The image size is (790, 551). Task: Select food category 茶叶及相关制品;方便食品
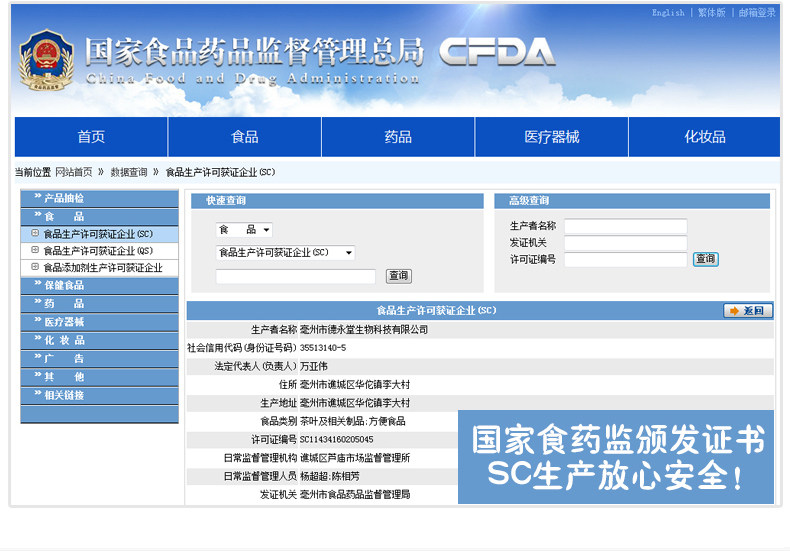pos(353,422)
